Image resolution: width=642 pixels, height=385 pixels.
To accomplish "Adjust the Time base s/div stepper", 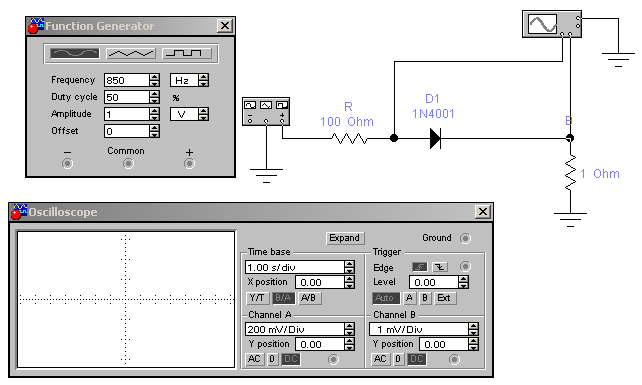I will pyautogui.click(x=349, y=267).
